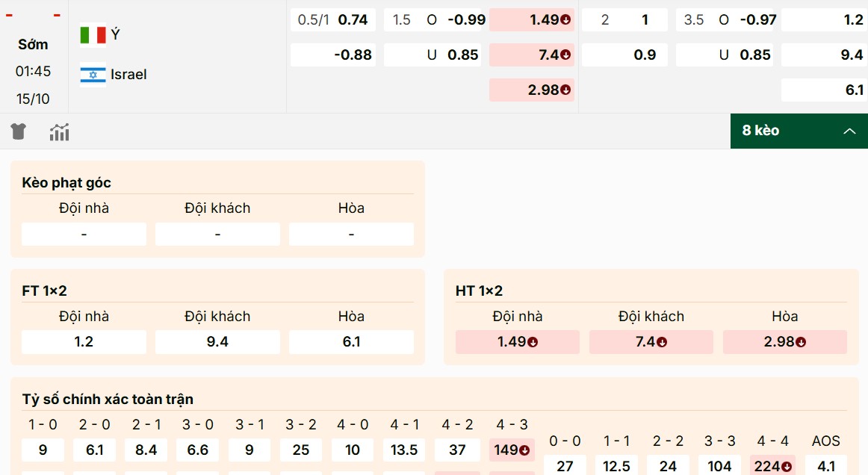Click the 149 odds for 4-3 score
868x475 pixels.
point(511,450)
